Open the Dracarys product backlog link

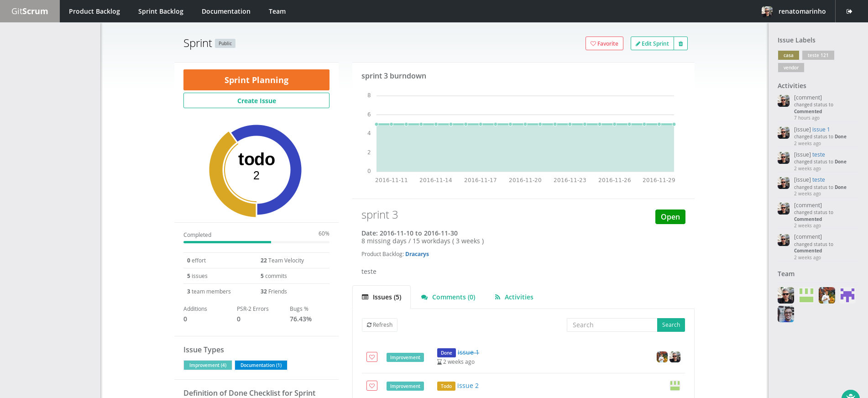tap(417, 254)
